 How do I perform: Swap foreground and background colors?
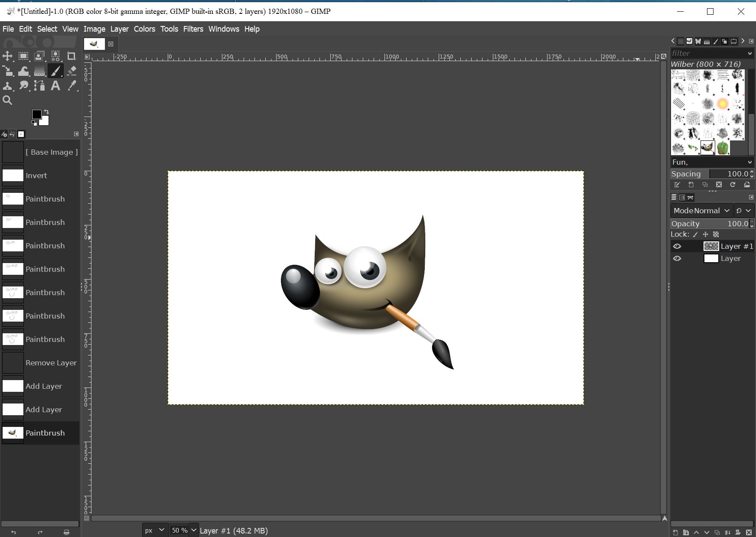pyautogui.click(x=46, y=112)
